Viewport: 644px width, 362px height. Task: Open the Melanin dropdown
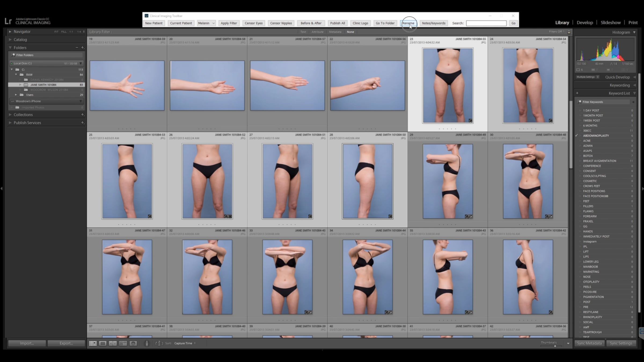coord(206,23)
